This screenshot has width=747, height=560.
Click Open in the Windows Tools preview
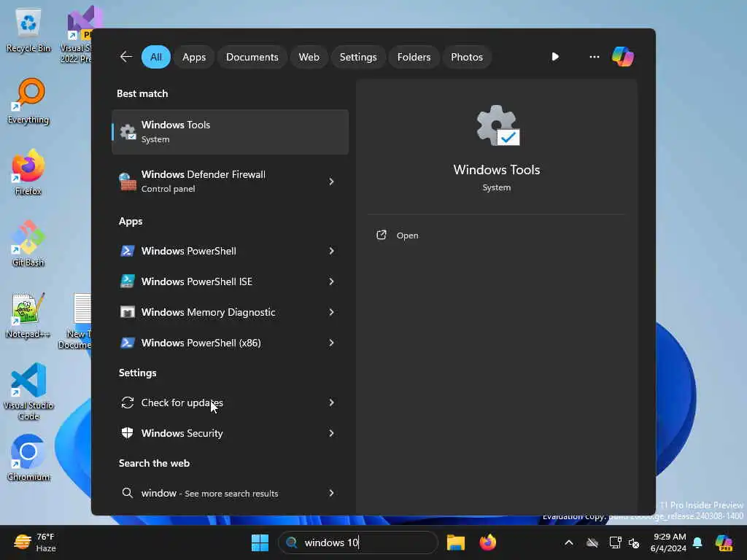coord(407,236)
